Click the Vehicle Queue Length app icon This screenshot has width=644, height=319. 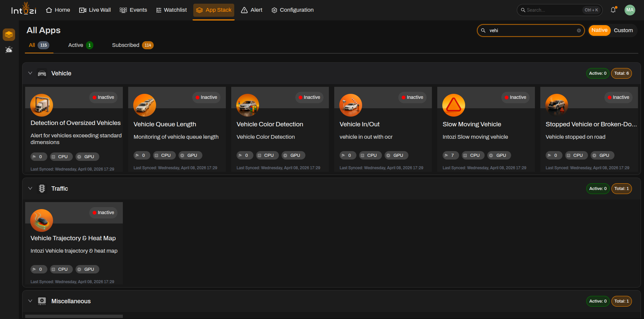coord(145,105)
